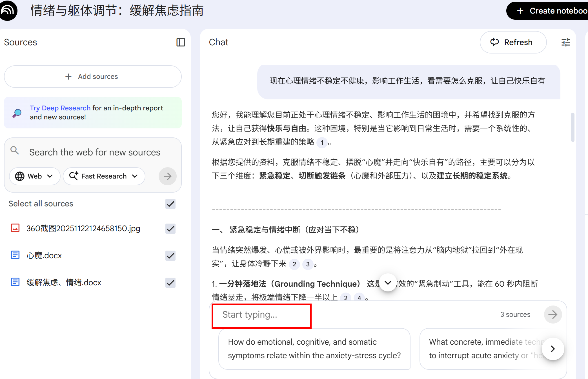Image resolution: width=588 pixels, height=379 pixels.
Task: Toggle the Select all sources checkbox
Action: (x=170, y=204)
